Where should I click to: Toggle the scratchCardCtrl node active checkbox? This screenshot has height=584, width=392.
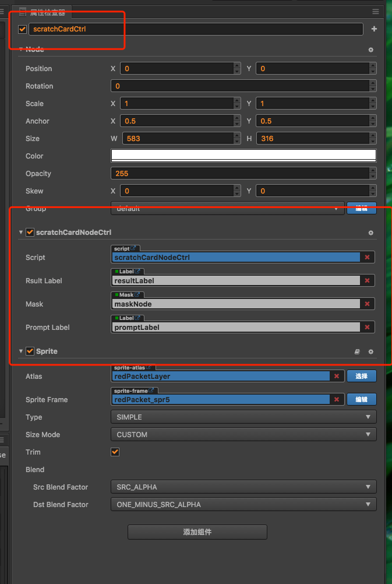click(x=22, y=29)
